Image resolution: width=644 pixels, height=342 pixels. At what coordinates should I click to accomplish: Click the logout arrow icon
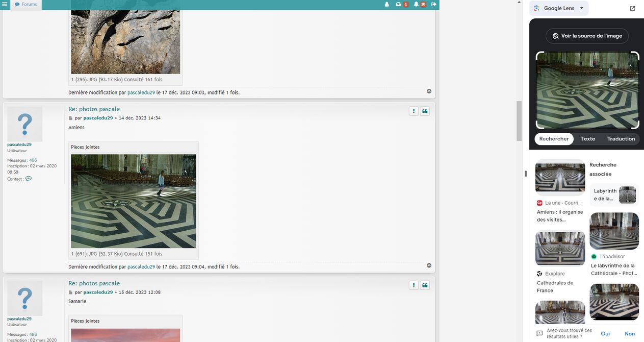tap(434, 5)
